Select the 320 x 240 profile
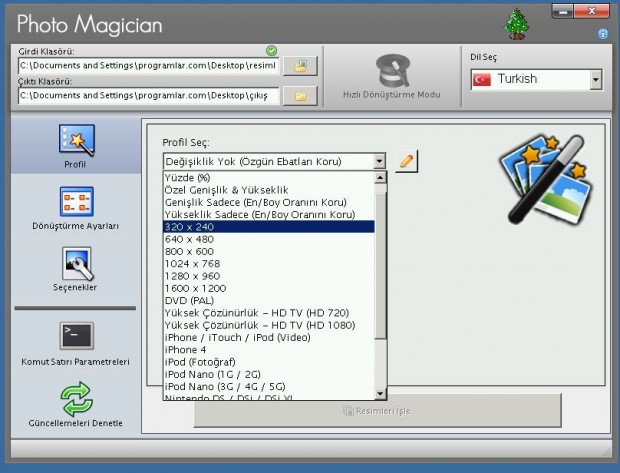Screen dimensions: 620x473 click(268, 227)
